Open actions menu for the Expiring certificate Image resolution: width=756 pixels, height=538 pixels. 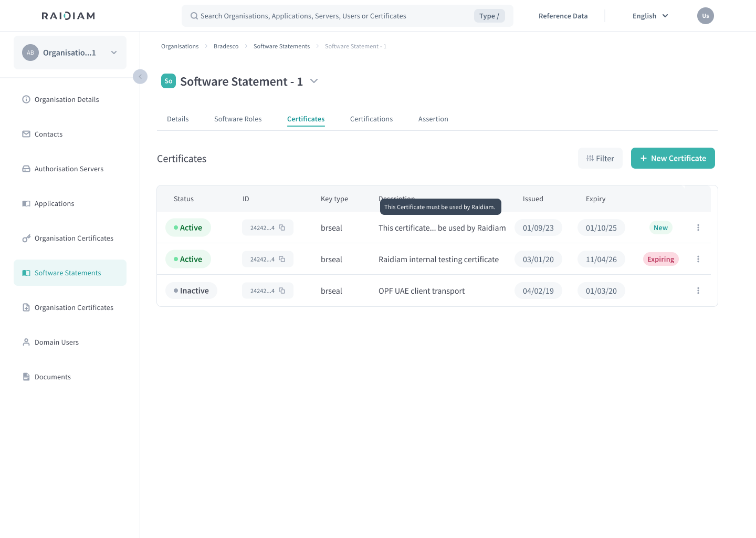[698, 259]
